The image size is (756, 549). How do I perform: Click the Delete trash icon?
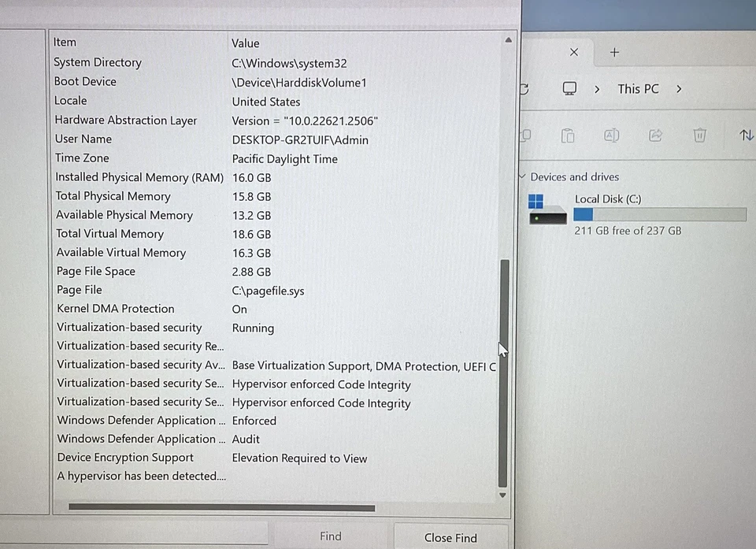point(699,135)
